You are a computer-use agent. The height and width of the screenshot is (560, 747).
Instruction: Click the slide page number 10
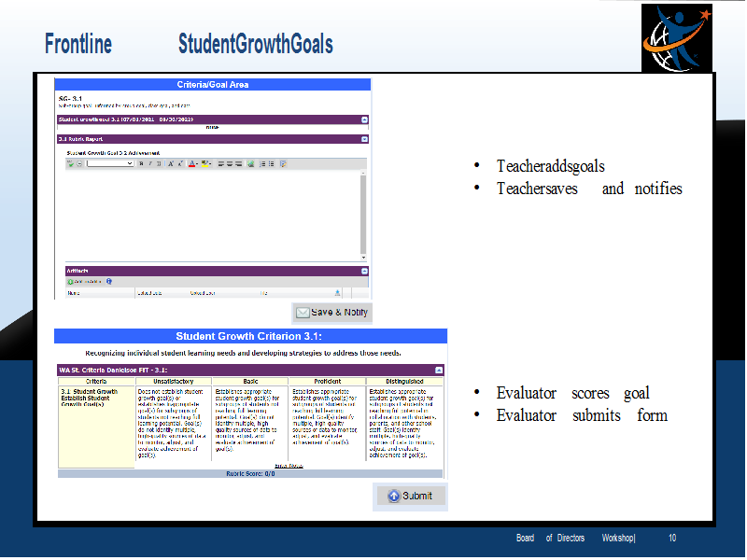(672, 539)
